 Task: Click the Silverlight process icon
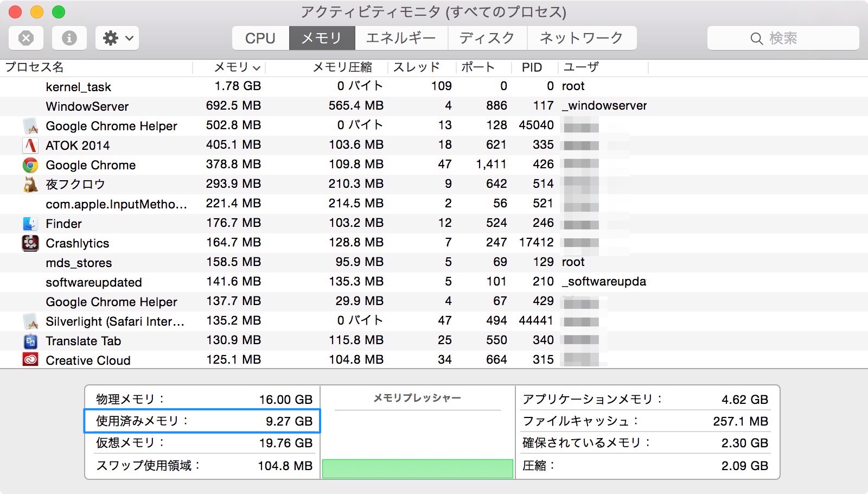[x=30, y=321]
